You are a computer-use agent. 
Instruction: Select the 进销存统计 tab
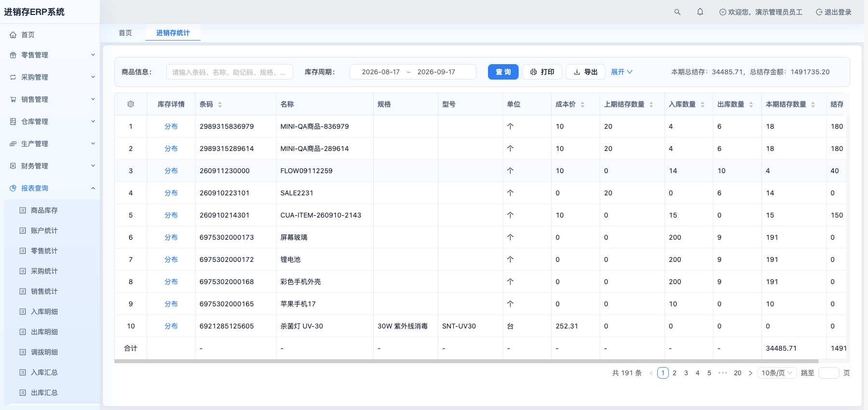tap(173, 33)
